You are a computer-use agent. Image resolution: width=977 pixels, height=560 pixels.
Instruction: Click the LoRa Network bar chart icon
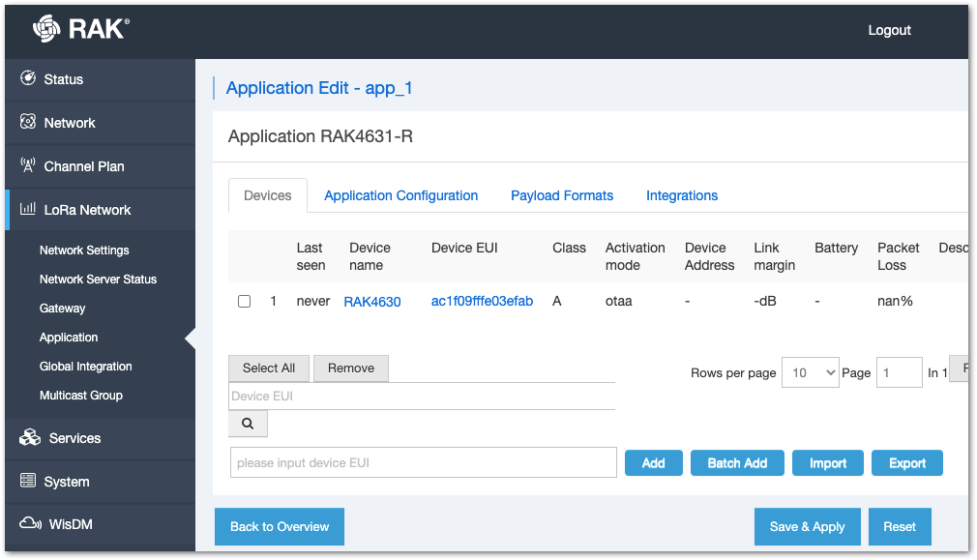click(28, 209)
